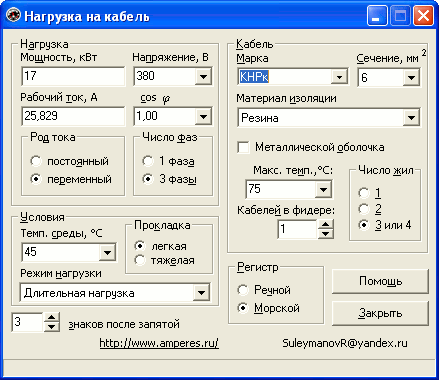The height and width of the screenshot is (380, 439).
Task: Enable the Металлической оболочка checkbox
Action: [243, 147]
